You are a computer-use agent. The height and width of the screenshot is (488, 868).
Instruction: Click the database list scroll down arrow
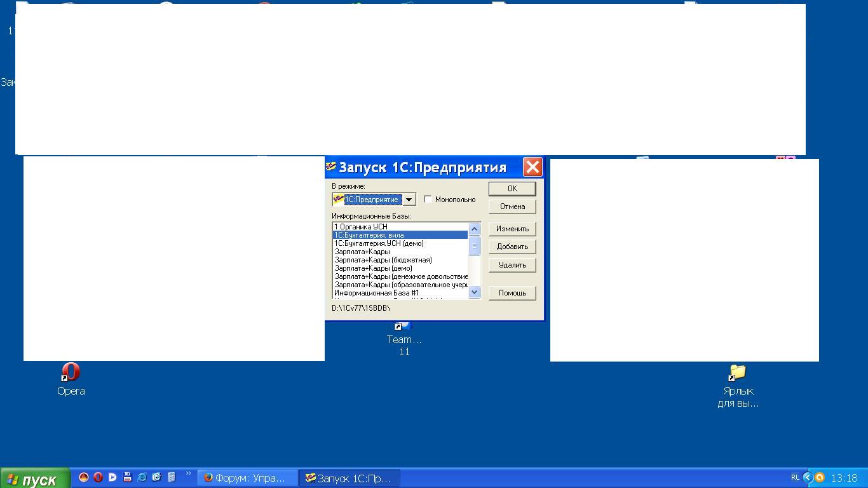point(474,292)
